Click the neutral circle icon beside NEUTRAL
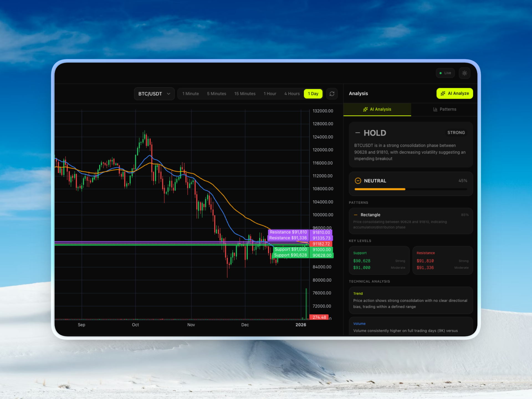The height and width of the screenshot is (399, 532). (x=358, y=181)
